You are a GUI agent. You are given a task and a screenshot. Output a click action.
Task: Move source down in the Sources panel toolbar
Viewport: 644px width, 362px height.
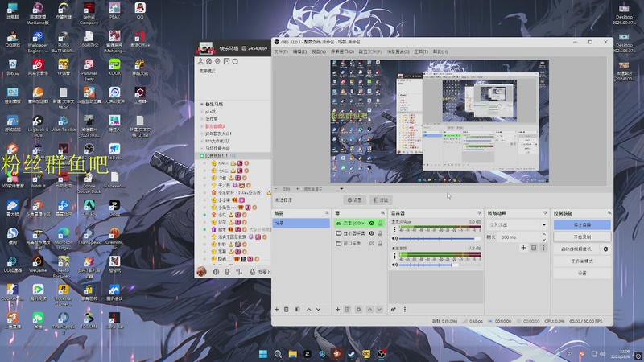coord(379,310)
